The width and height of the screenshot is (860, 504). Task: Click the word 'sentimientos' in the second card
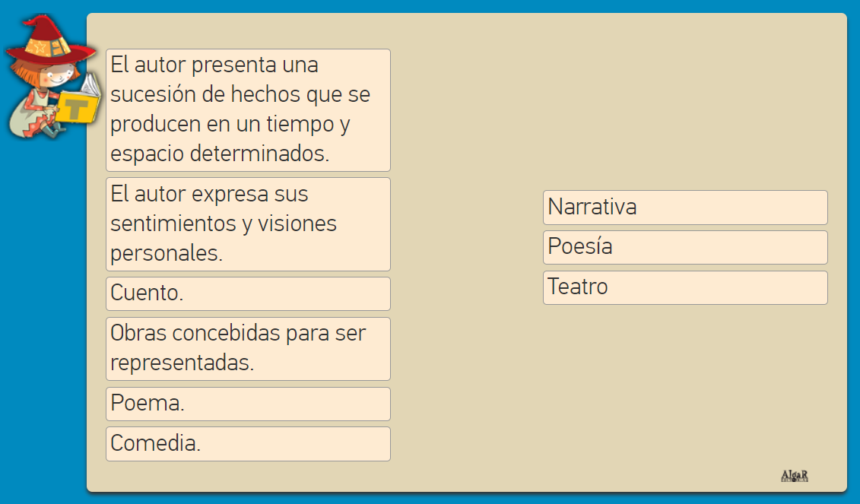pyautogui.click(x=174, y=224)
